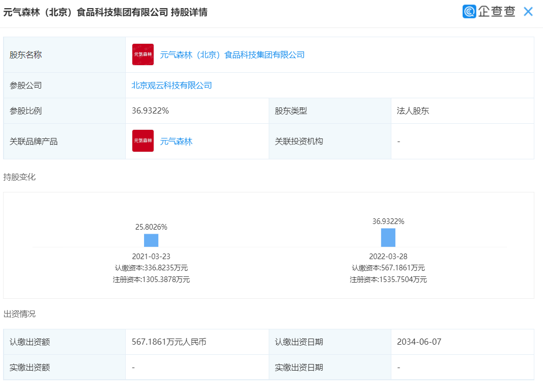
Task: Click the blue X close icon
Action: [x=528, y=11]
